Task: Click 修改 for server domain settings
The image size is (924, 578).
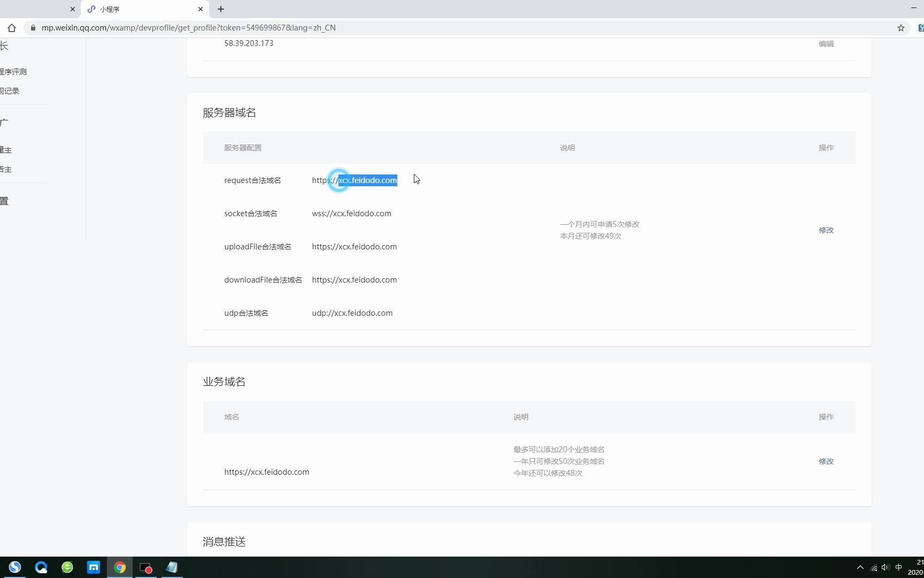Action: pos(826,230)
